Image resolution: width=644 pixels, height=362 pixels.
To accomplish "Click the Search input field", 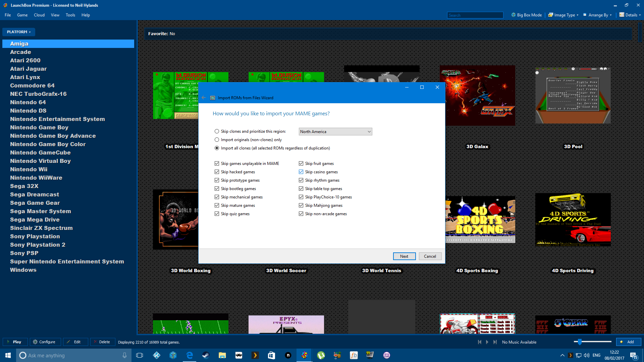I will pyautogui.click(x=475, y=15).
